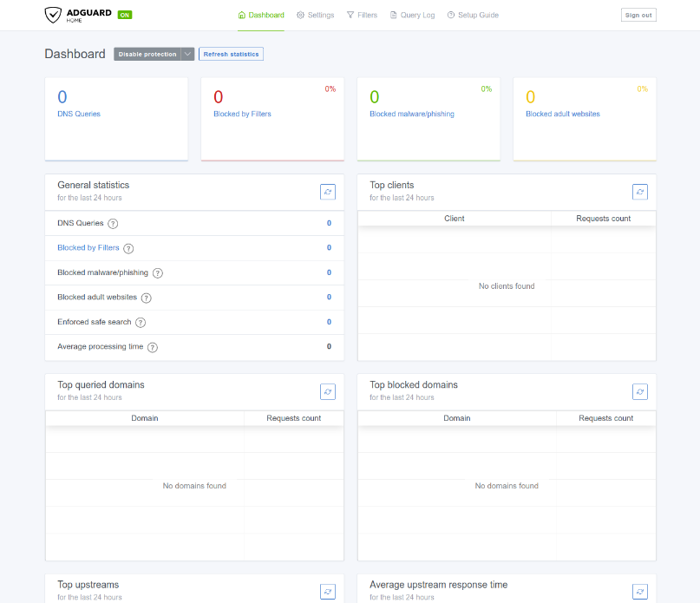The image size is (700, 603).
Task: Click help icon next to DNS Queries
Action: 113,224
